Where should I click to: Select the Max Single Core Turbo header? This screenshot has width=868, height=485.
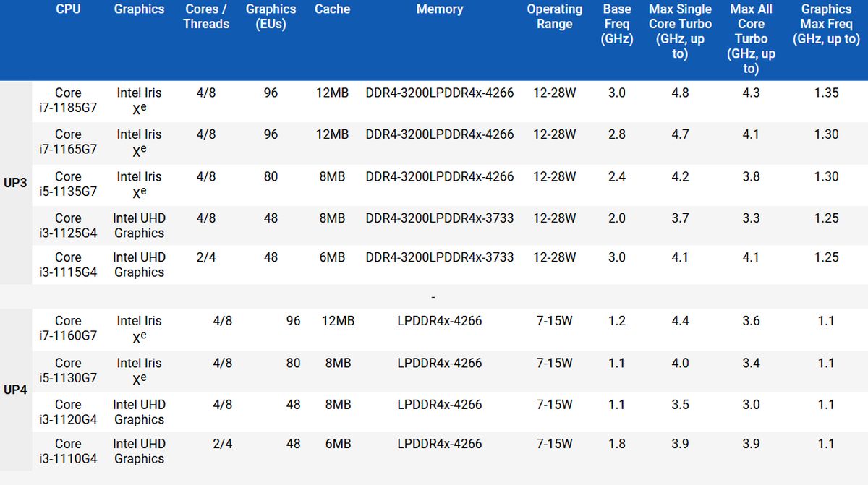(x=680, y=31)
